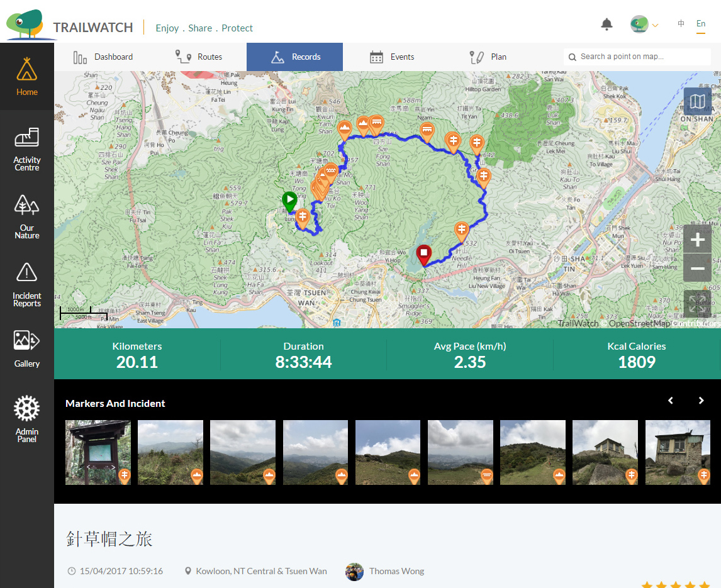
Task: Zoom out on the map
Action: (x=697, y=269)
